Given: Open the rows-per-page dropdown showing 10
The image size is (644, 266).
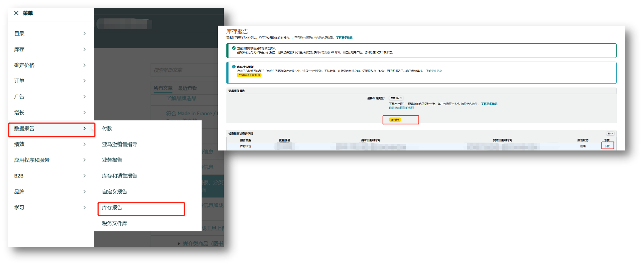Looking at the screenshot, I should point(610,133).
